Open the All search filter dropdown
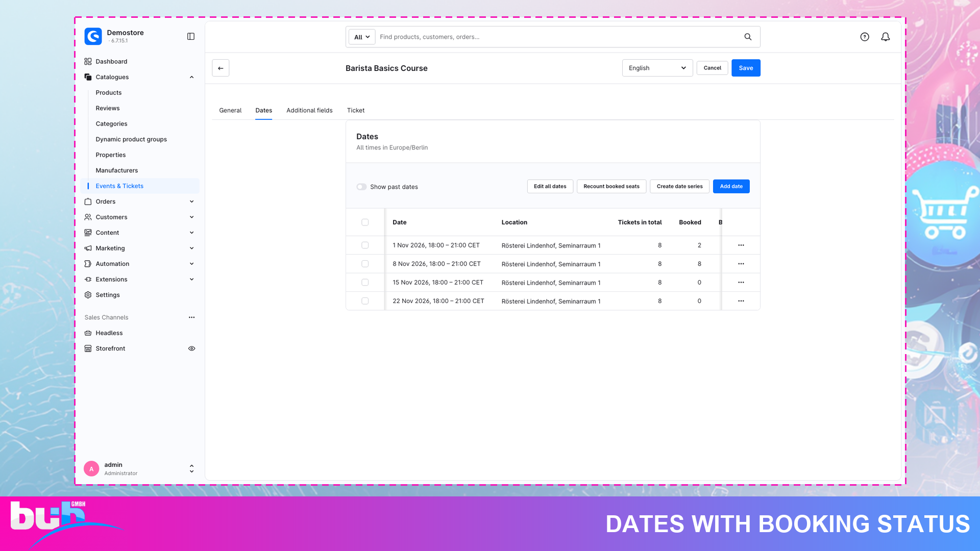This screenshot has width=980, height=551. click(x=362, y=37)
